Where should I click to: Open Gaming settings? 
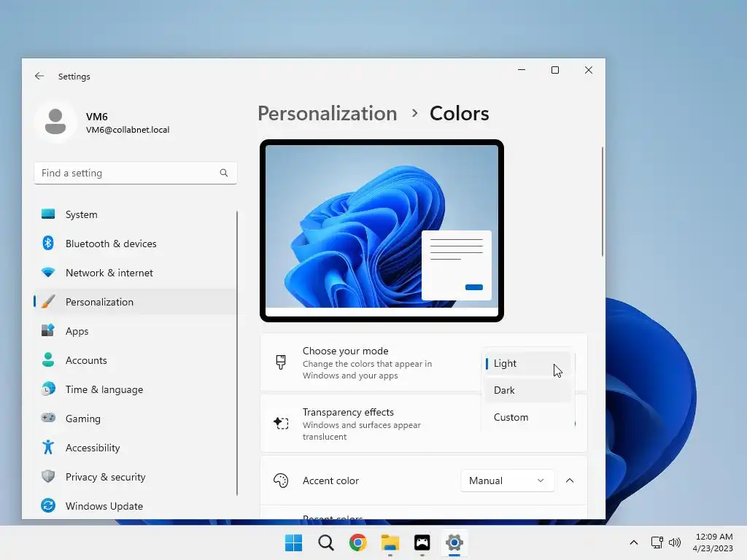coord(135,418)
